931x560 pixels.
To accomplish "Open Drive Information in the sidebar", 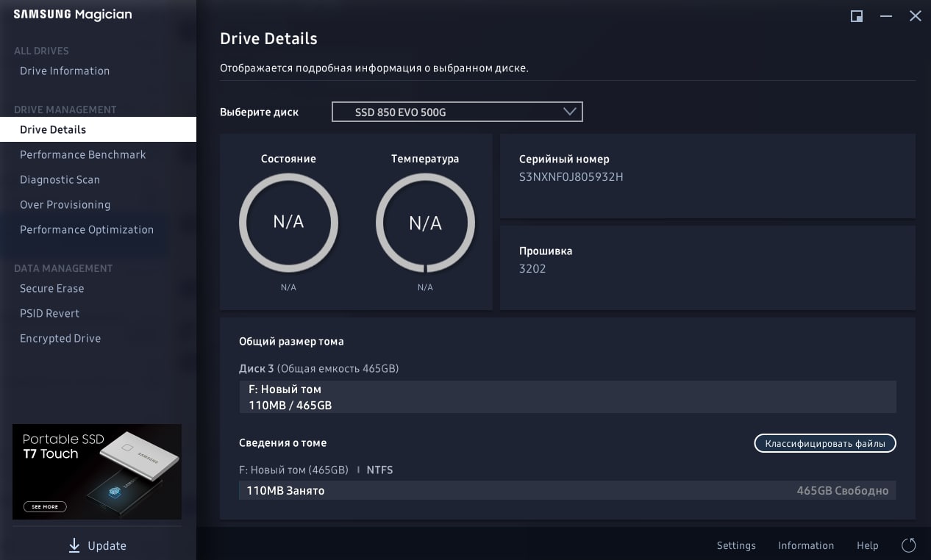I will click(65, 71).
